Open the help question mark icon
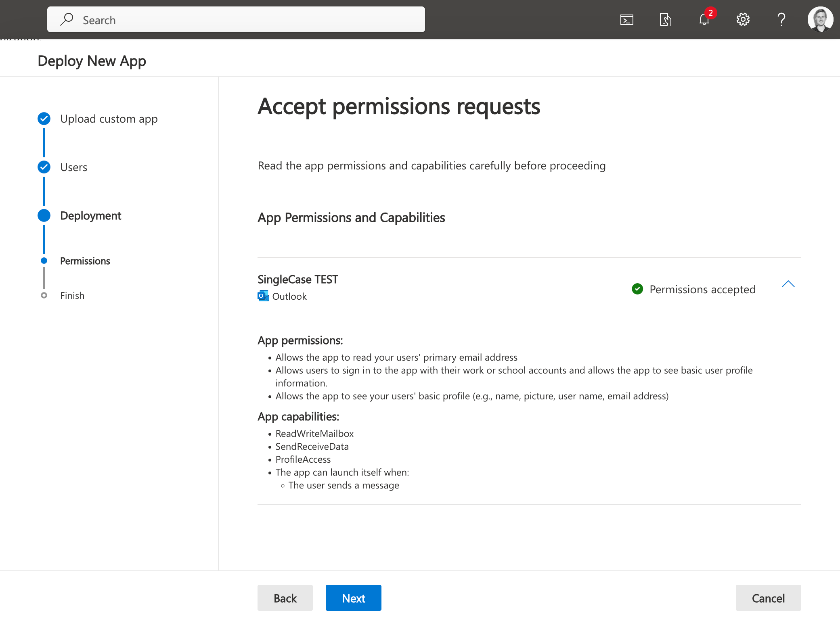The width and height of the screenshot is (840, 618). tap(781, 19)
